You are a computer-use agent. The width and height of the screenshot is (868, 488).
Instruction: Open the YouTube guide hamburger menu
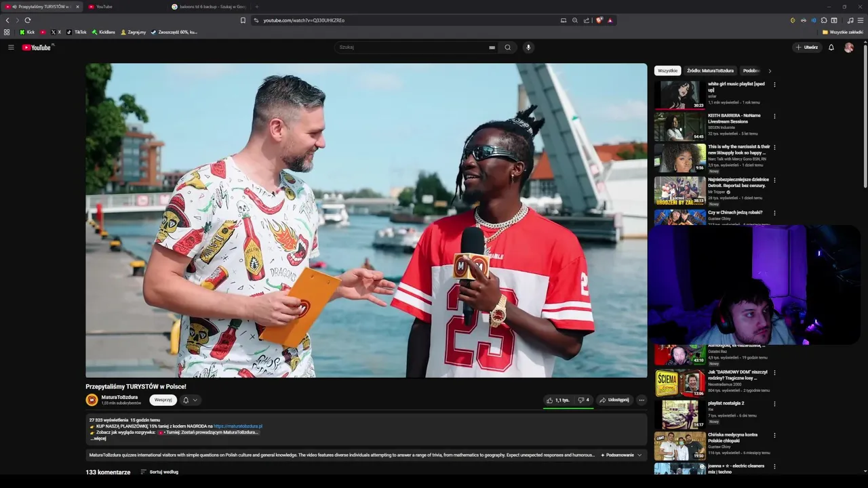pyautogui.click(x=11, y=47)
